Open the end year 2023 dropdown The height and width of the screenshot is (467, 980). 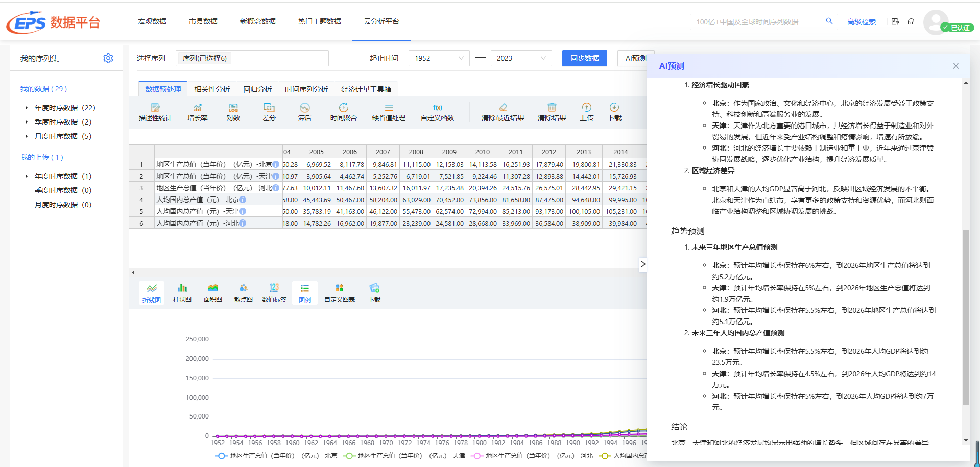[x=521, y=58]
